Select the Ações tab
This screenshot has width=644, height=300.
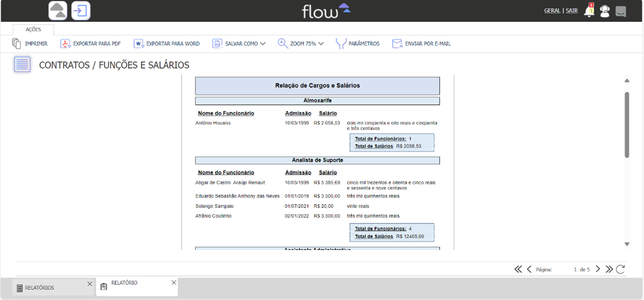click(x=33, y=30)
